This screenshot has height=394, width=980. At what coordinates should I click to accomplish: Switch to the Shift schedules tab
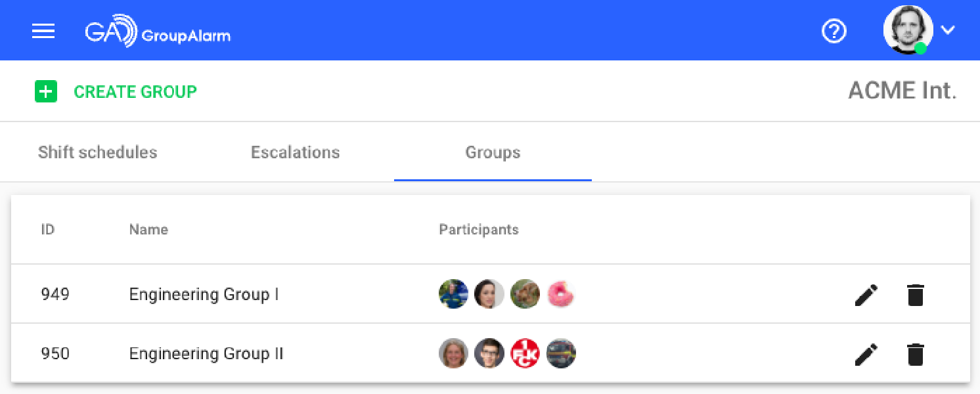97,152
